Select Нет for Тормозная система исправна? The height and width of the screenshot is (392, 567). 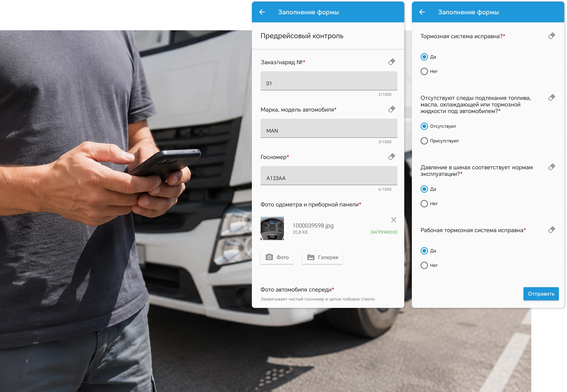tap(424, 71)
